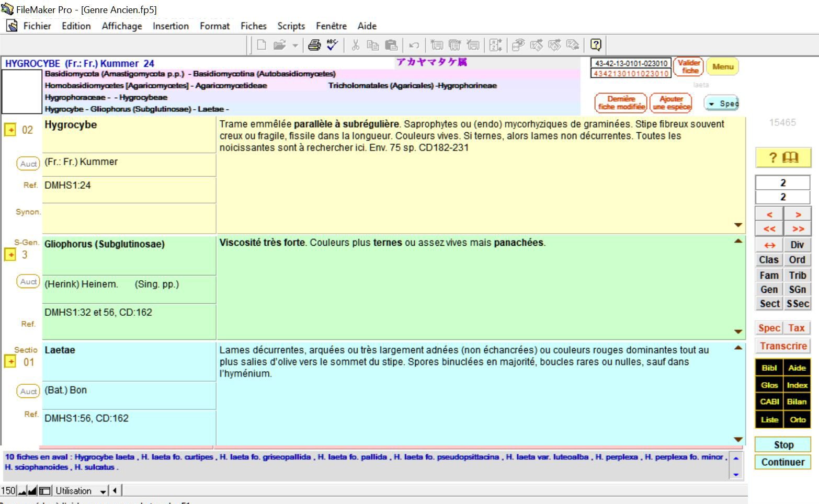Open the arrow next to Open folder icon

pos(295,45)
